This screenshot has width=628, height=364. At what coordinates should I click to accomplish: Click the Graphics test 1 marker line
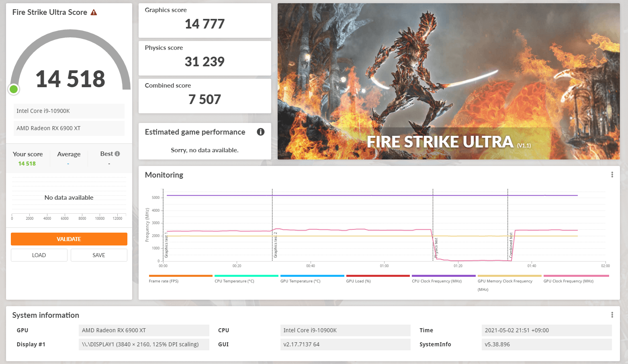tap(163, 225)
